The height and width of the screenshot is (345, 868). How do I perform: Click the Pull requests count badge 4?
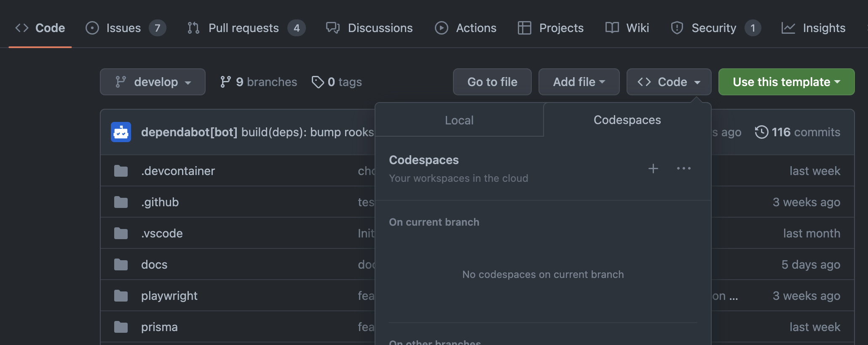[x=297, y=28]
